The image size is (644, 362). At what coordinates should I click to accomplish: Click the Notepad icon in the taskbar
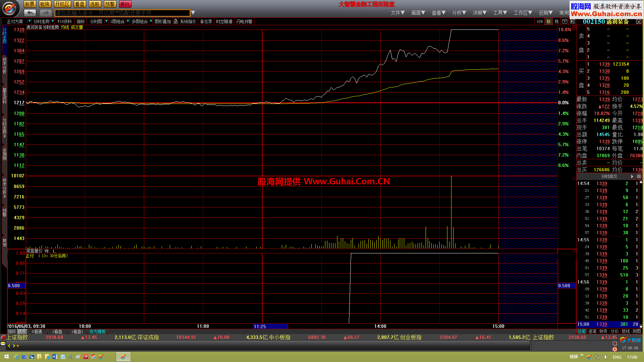point(63,357)
